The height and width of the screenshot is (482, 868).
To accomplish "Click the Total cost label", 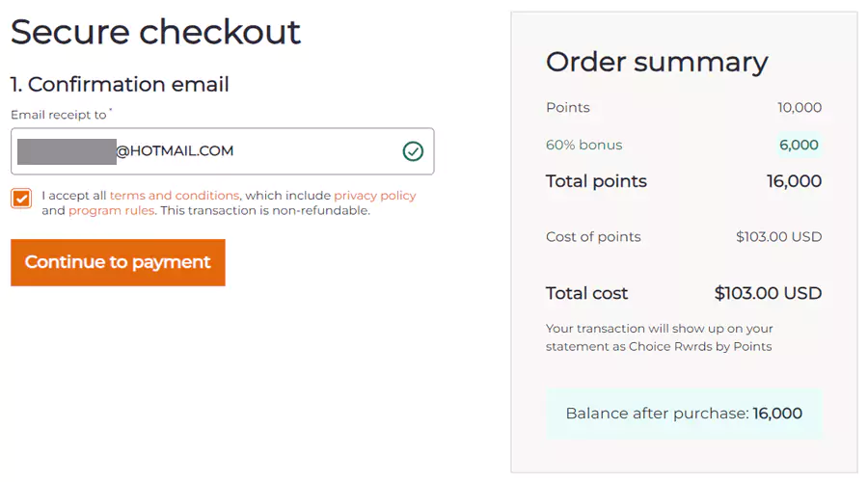I will [586, 293].
